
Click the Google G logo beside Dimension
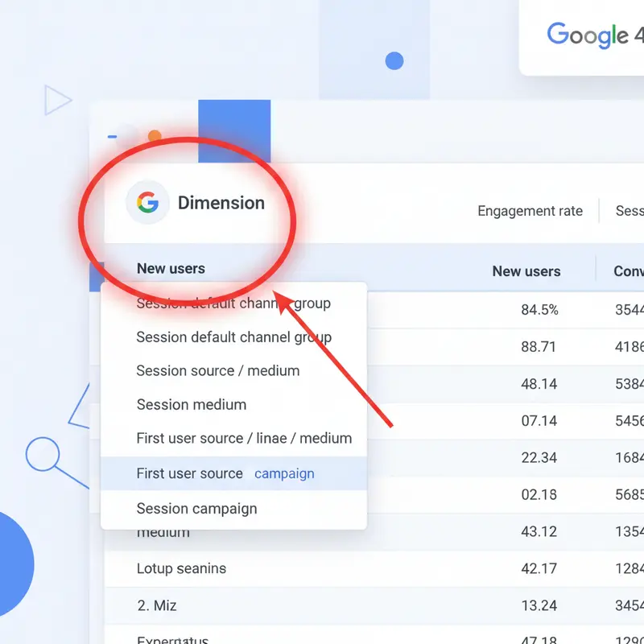pos(147,203)
